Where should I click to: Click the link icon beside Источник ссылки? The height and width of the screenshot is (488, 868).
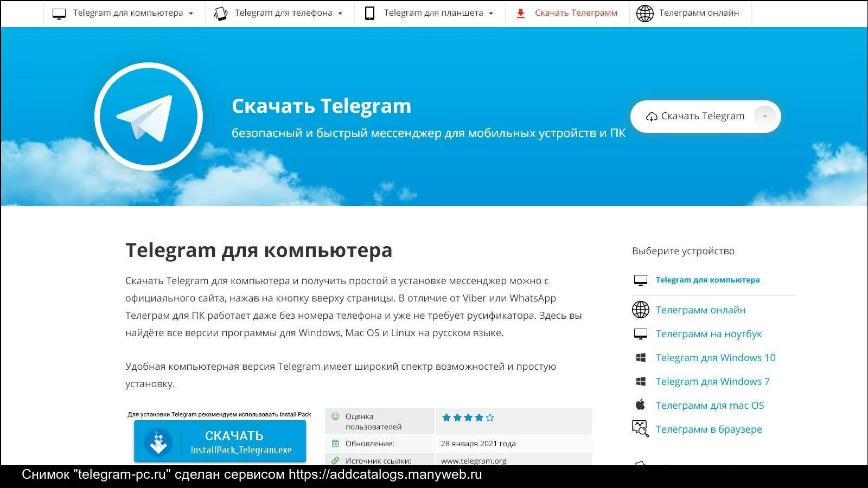click(335, 461)
